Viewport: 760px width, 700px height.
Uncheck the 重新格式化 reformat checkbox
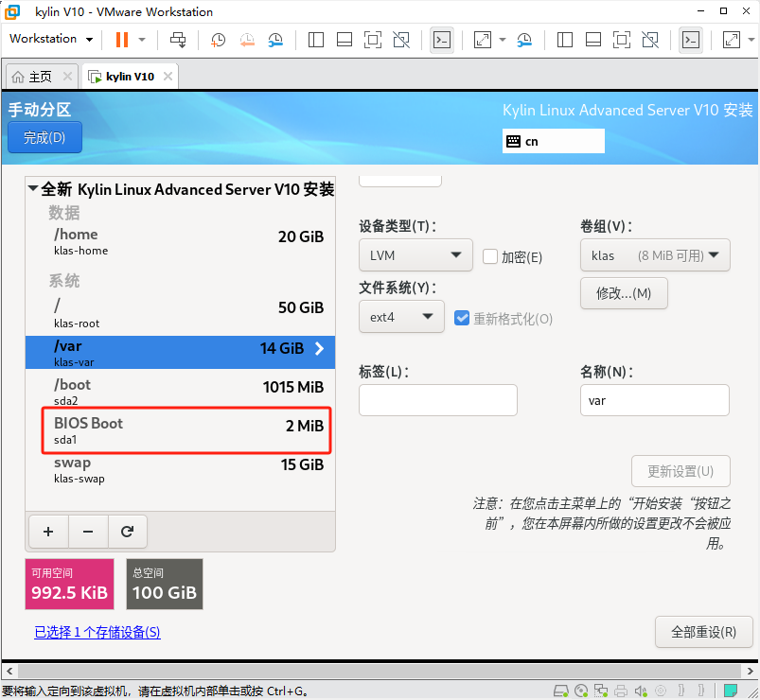coord(462,318)
